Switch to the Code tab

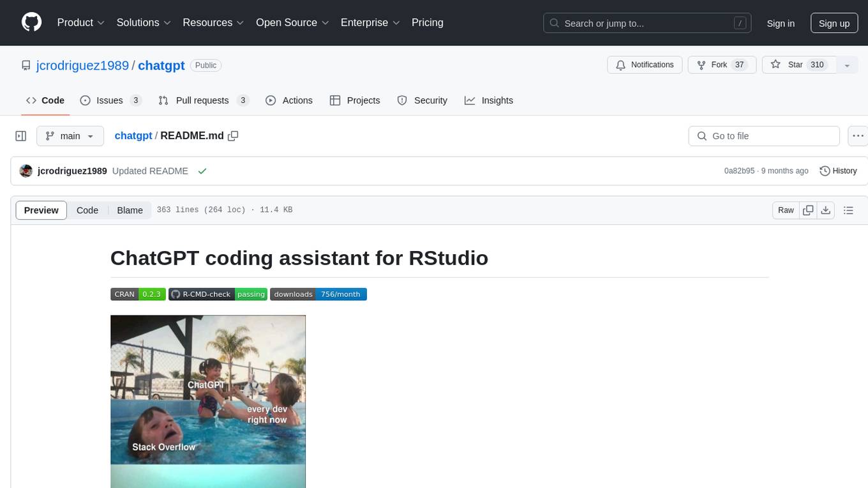(45, 100)
